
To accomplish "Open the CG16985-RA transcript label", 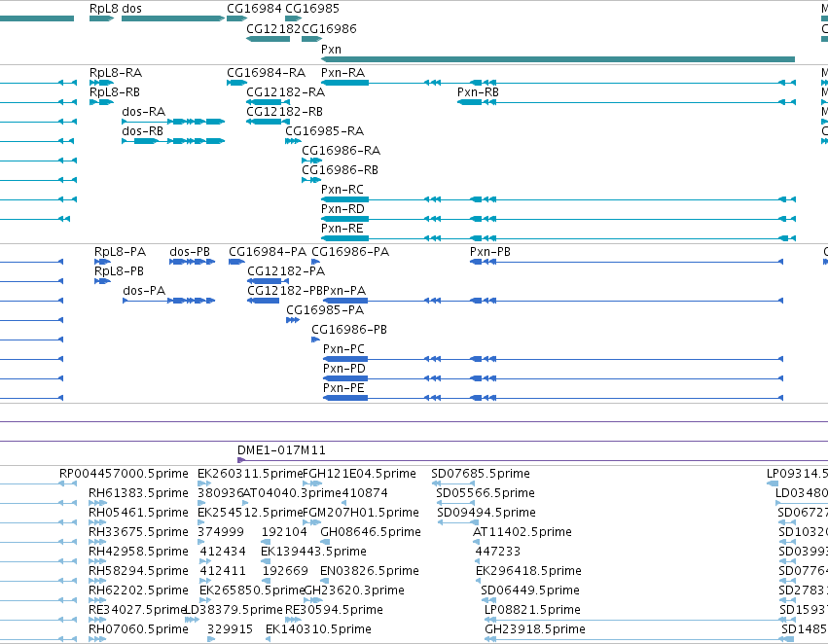I will [x=325, y=131].
